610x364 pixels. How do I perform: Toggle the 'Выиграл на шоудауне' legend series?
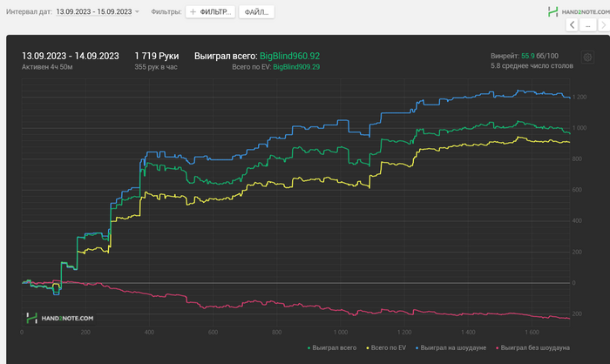tap(451, 347)
